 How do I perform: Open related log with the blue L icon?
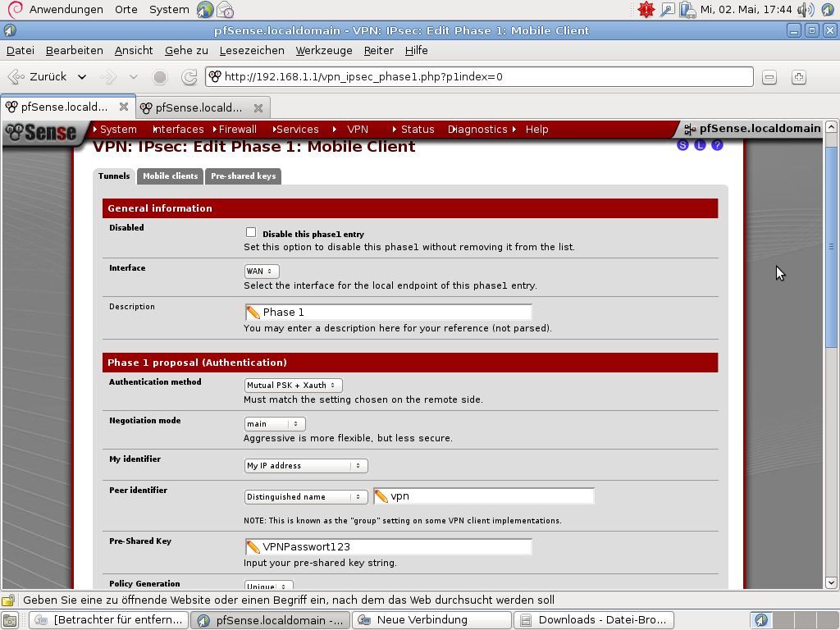point(700,144)
